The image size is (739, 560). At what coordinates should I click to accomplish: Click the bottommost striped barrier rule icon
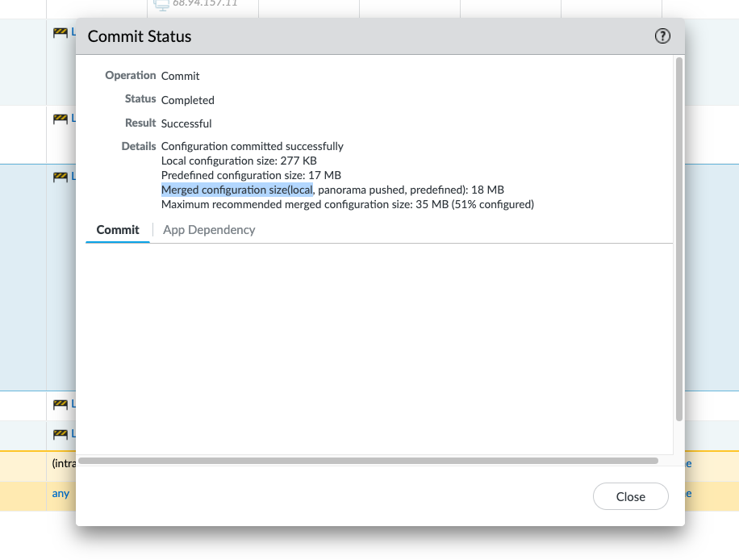click(61, 434)
